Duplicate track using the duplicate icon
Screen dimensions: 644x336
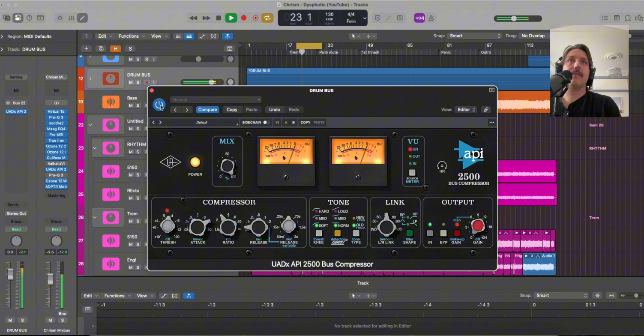pos(101,49)
